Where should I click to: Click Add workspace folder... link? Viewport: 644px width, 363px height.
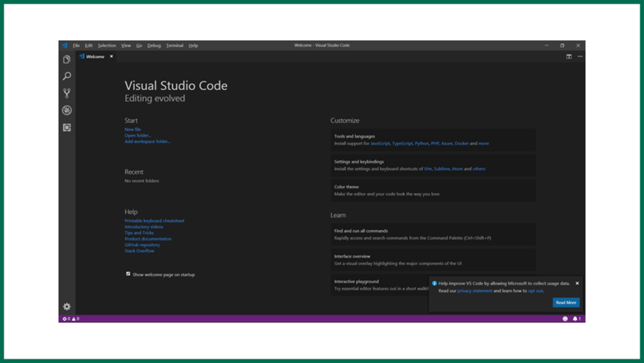point(148,142)
